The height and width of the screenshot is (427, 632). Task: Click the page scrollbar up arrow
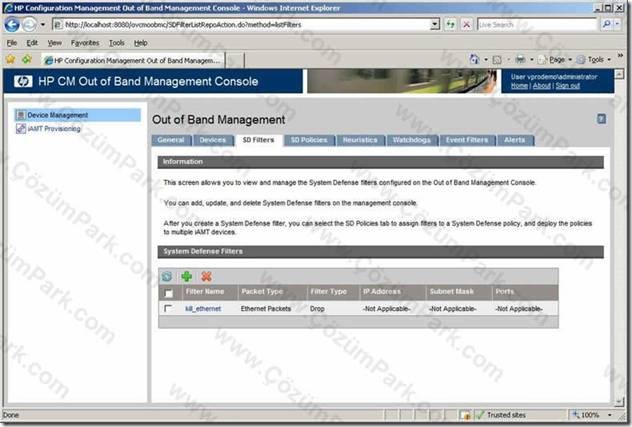(x=620, y=74)
